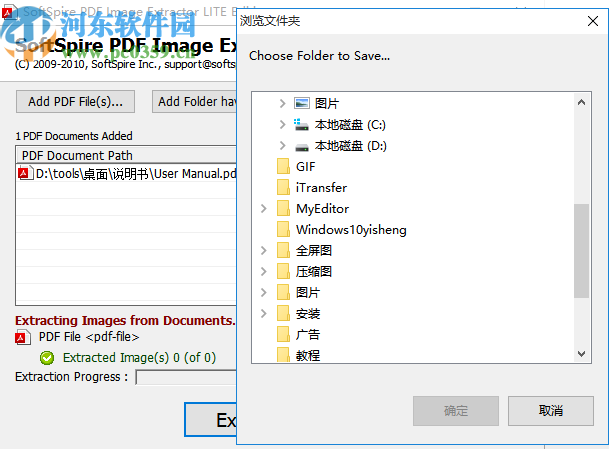This screenshot has width=609, height=449.
Task: Close the 浏览文件夹 dialog
Action: coord(593,21)
